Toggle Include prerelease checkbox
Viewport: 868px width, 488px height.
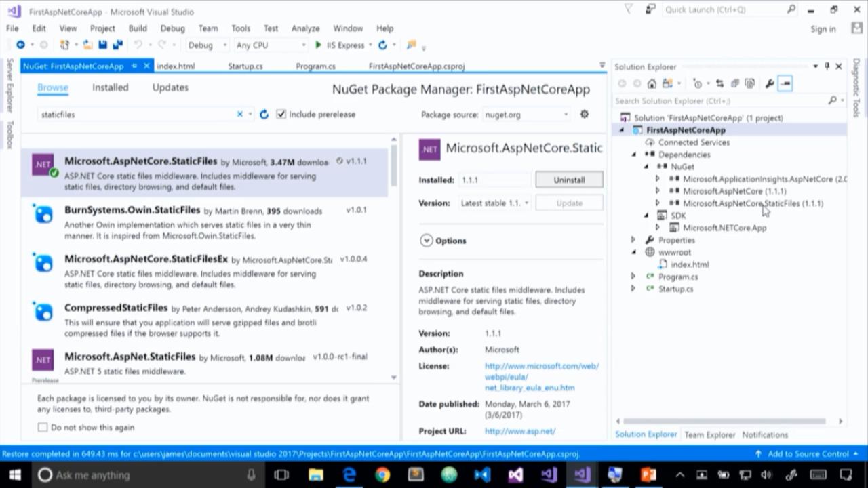(281, 114)
